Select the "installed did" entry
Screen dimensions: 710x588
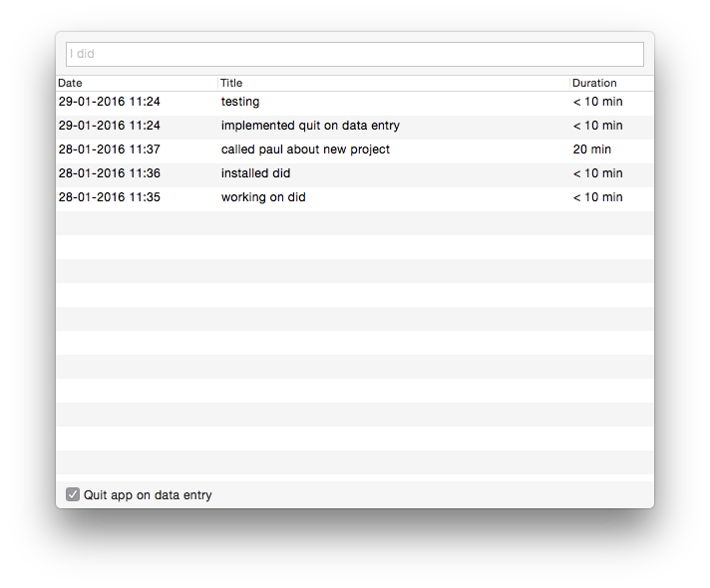255,173
